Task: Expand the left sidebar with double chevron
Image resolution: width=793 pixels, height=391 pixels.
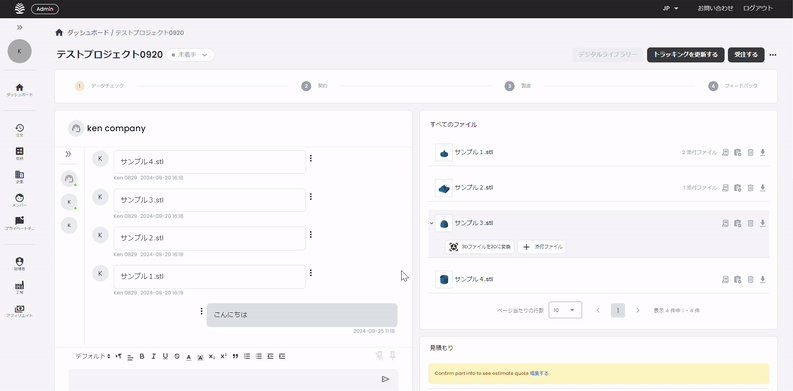Action: (x=19, y=27)
